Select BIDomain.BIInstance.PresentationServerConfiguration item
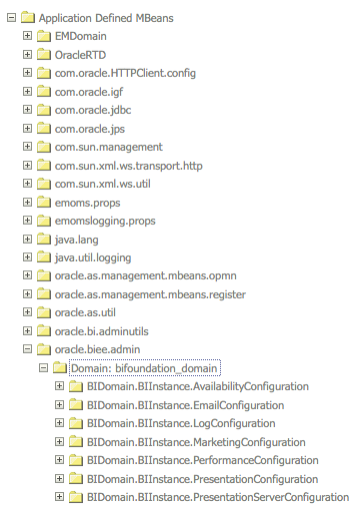 218,497
